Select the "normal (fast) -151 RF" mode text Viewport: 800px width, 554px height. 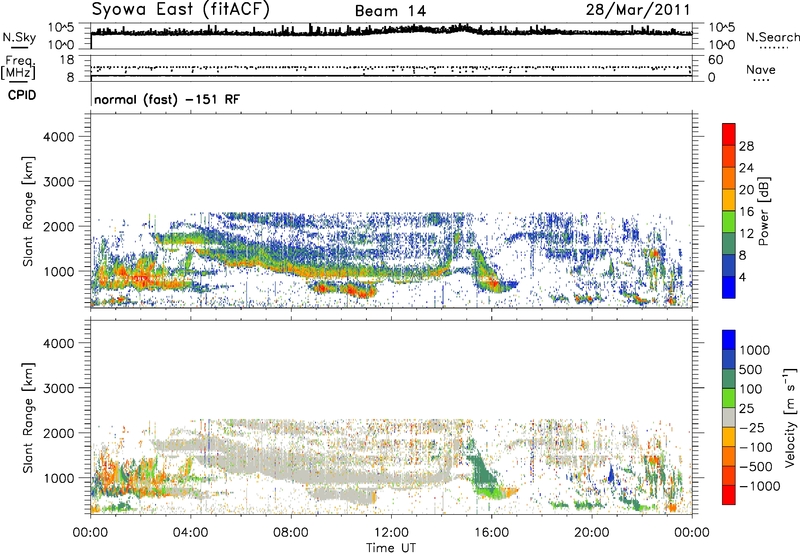(x=167, y=99)
